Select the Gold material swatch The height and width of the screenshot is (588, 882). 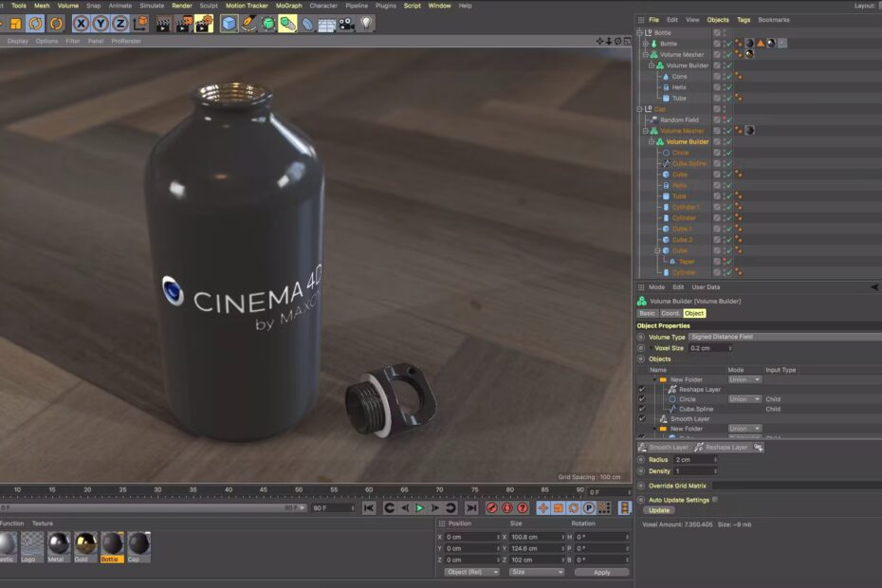click(85, 546)
